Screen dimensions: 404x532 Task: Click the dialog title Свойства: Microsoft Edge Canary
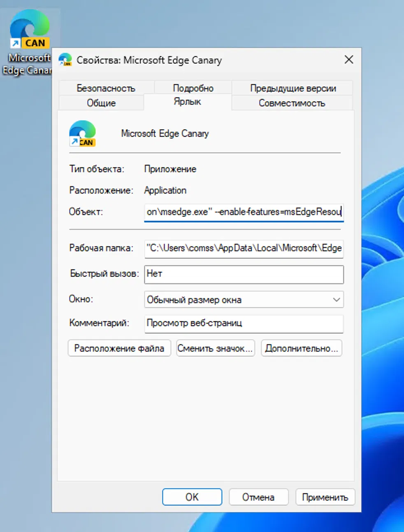(149, 60)
